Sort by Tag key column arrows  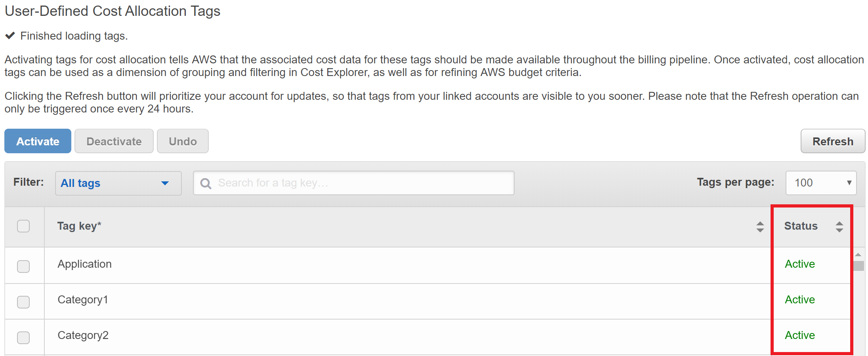(x=759, y=227)
